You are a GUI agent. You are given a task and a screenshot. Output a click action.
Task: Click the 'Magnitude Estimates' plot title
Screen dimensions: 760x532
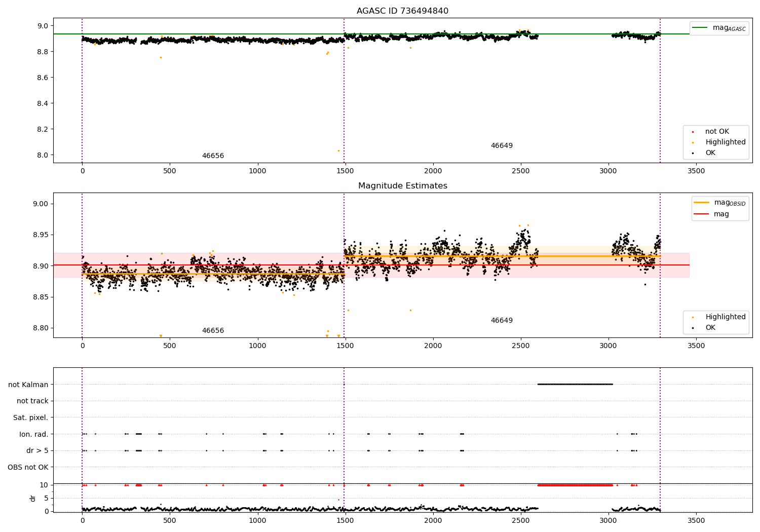402,186
